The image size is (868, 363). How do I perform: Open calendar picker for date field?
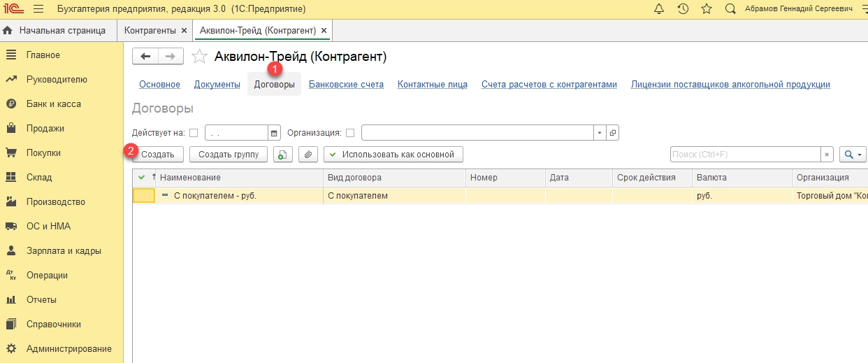point(274,133)
